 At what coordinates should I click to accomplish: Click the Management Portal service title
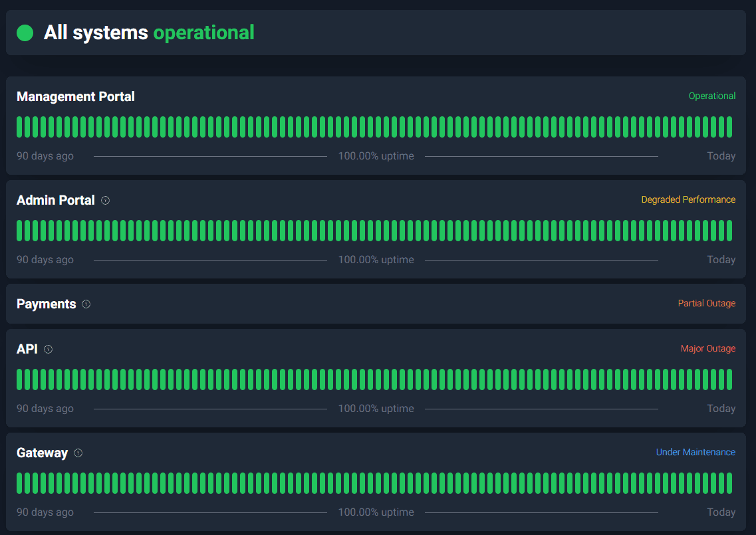tap(76, 96)
